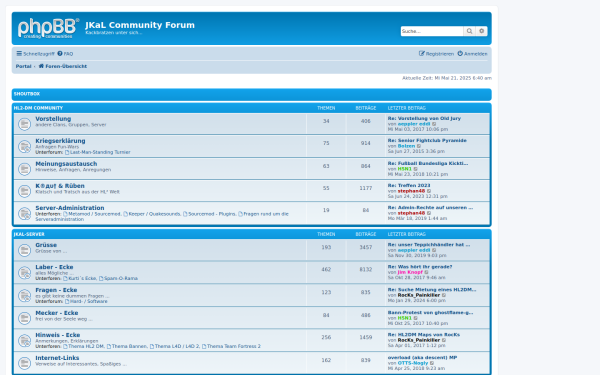Screen dimensions: 600x375
Task: View latest post icon beside OTTS-Nogly
Action: [432, 363]
